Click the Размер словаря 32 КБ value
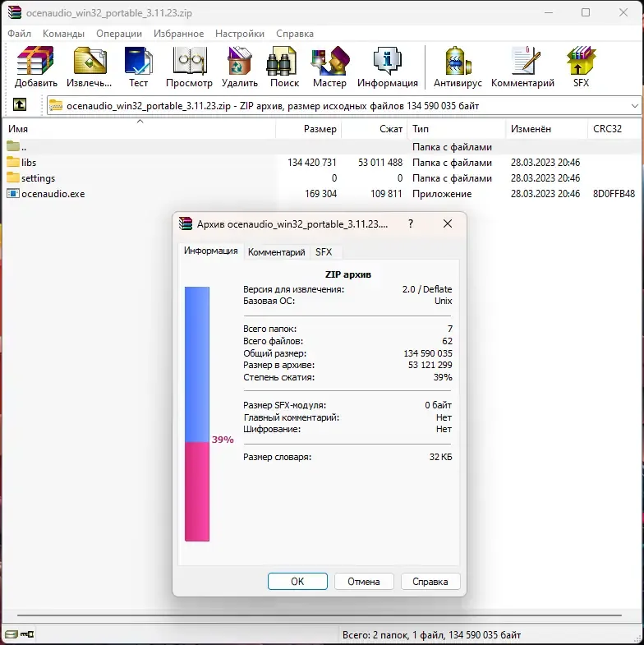644x645 pixels. point(440,457)
